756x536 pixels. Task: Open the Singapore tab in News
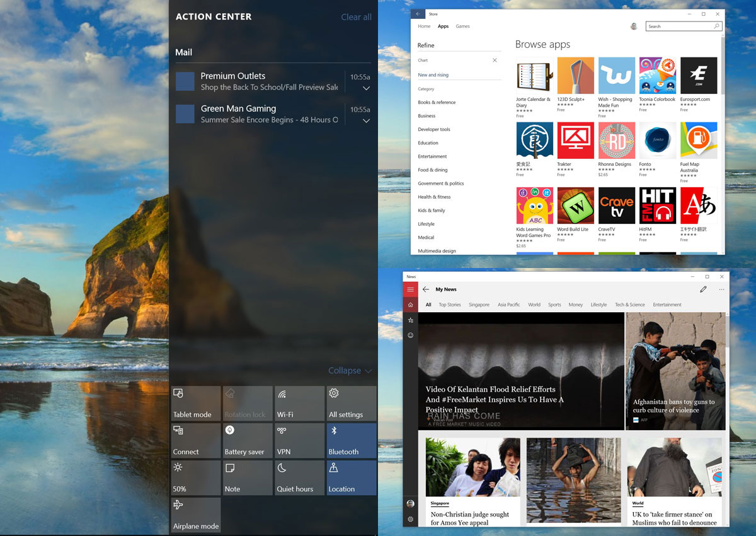[x=479, y=305]
